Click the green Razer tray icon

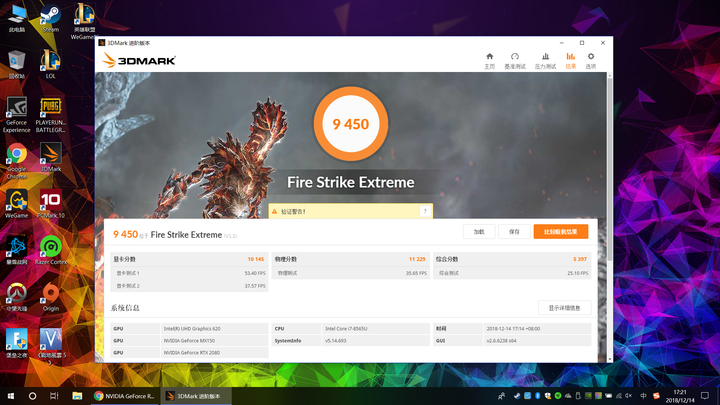coord(558,396)
